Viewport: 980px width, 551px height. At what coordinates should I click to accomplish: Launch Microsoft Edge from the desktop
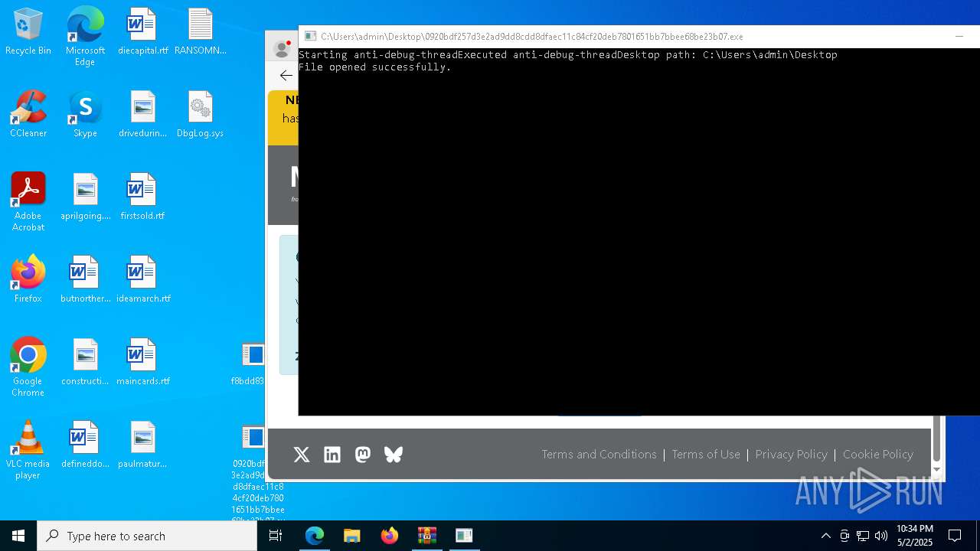85,36
